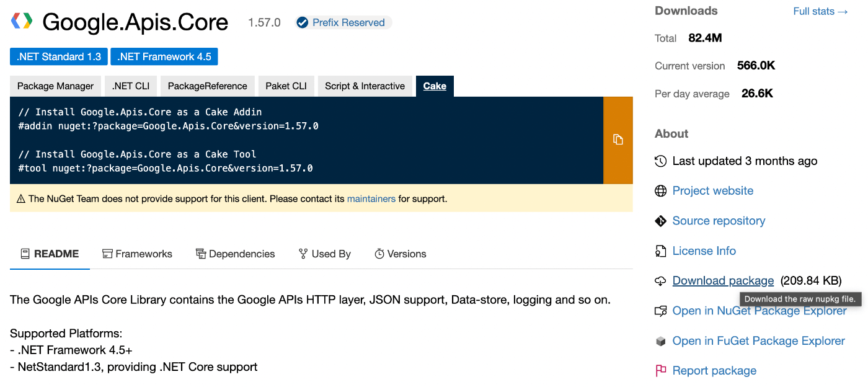Click the Download package link

724,281
